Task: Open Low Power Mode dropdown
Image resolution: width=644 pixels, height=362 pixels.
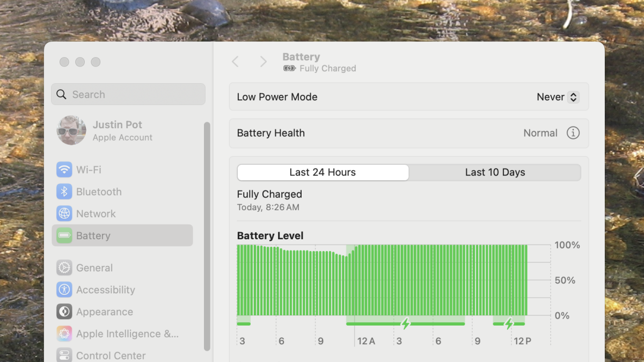Action: click(x=558, y=97)
